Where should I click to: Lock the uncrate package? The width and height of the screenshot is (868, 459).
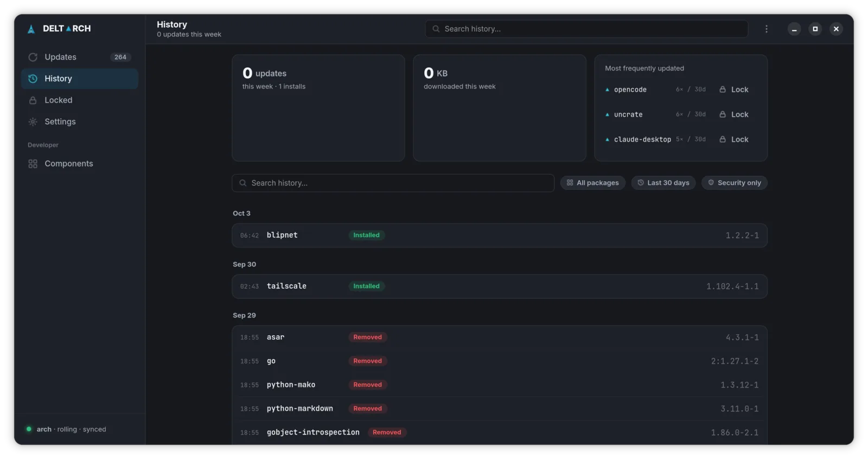(x=734, y=114)
